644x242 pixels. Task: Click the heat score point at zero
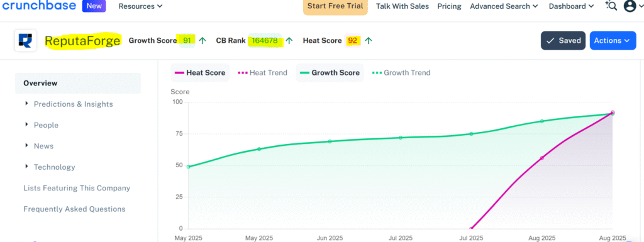pyautogui.click(x=471, y=229)
